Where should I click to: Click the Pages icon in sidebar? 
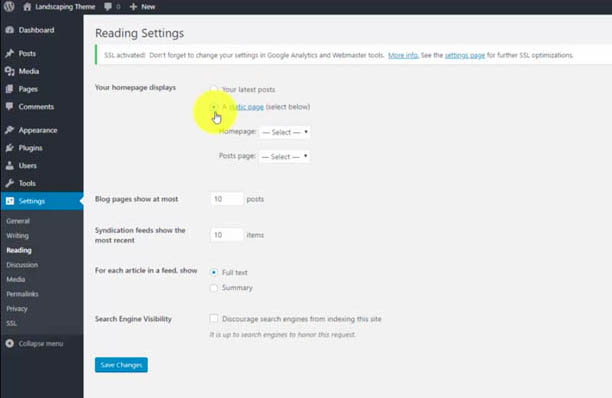coord(10,89)
